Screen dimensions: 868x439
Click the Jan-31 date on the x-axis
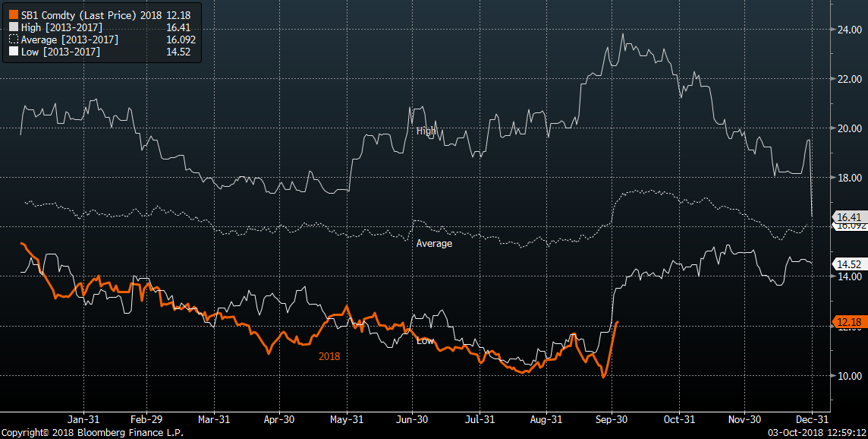click(83, 419)
